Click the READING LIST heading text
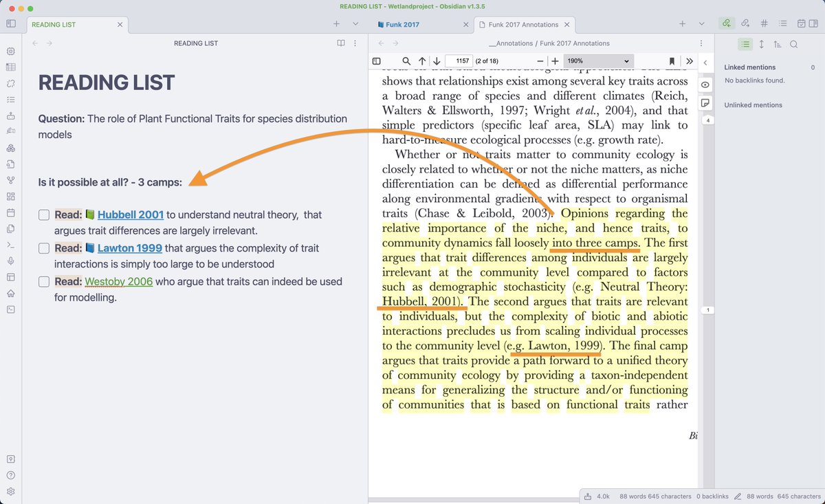 (x=107, y=83)
